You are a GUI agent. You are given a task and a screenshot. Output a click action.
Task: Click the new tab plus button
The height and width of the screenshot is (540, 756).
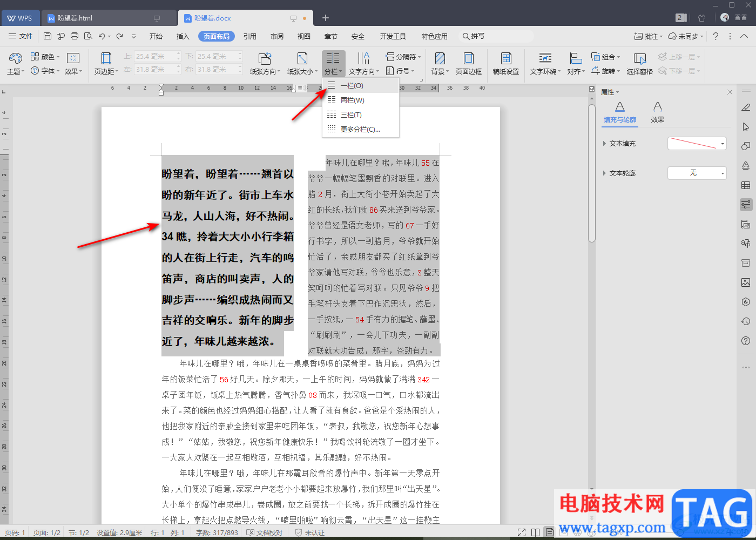coord(326,18)
